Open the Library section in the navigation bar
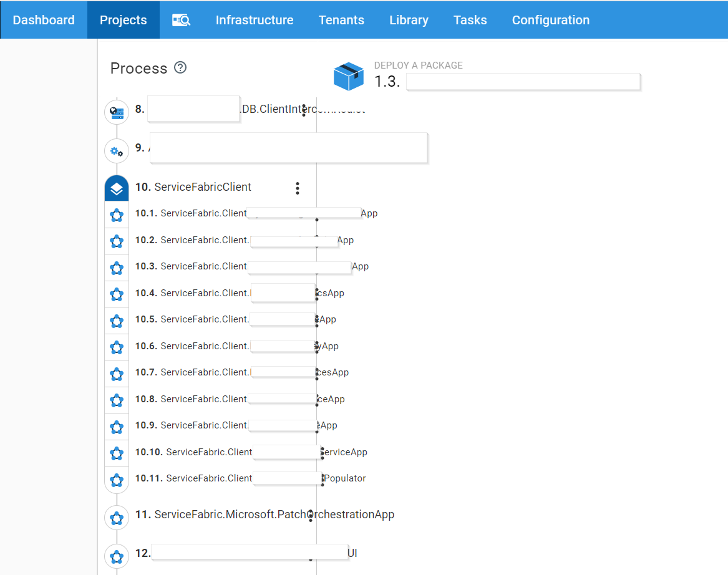The width and height of the screenshot is (728, 575). point(409,19)
